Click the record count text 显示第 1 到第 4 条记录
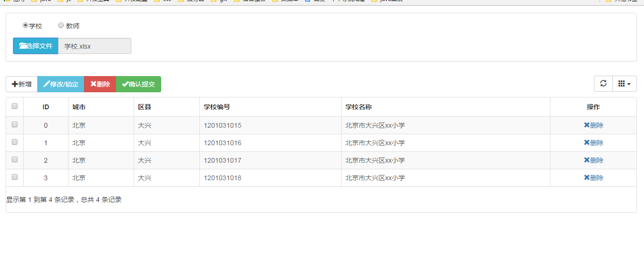Image resolution: width=644 pixels, height=279 pixels. [x=40, y=200]
